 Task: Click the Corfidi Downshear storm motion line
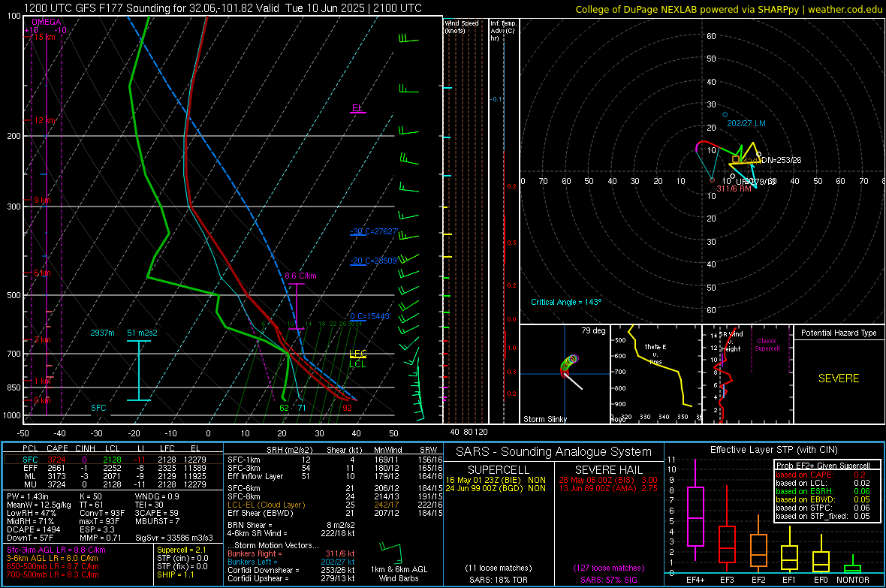click(291, 570)
